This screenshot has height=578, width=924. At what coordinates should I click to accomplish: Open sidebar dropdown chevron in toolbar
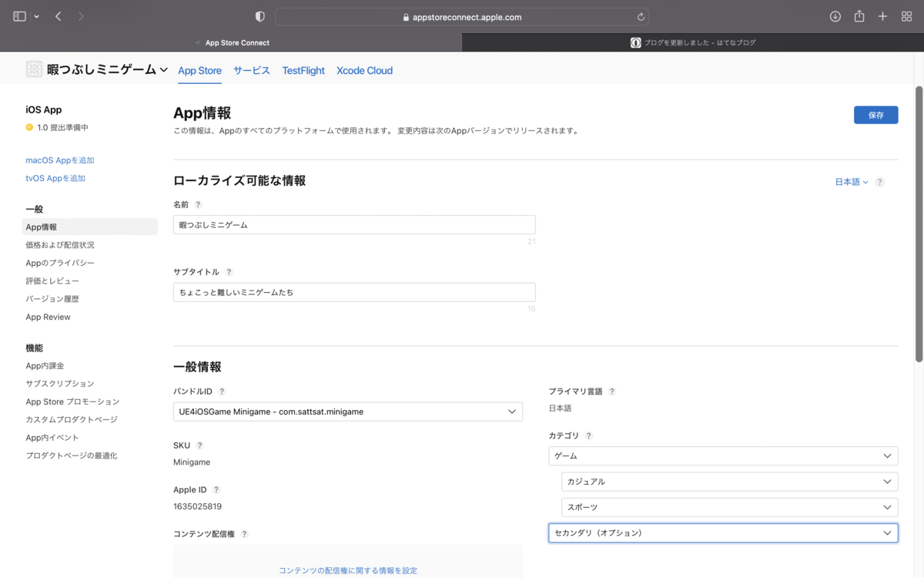36,17
